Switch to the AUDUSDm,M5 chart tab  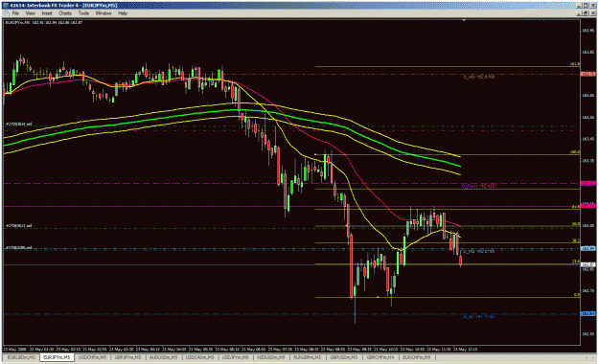coord(164,357)
